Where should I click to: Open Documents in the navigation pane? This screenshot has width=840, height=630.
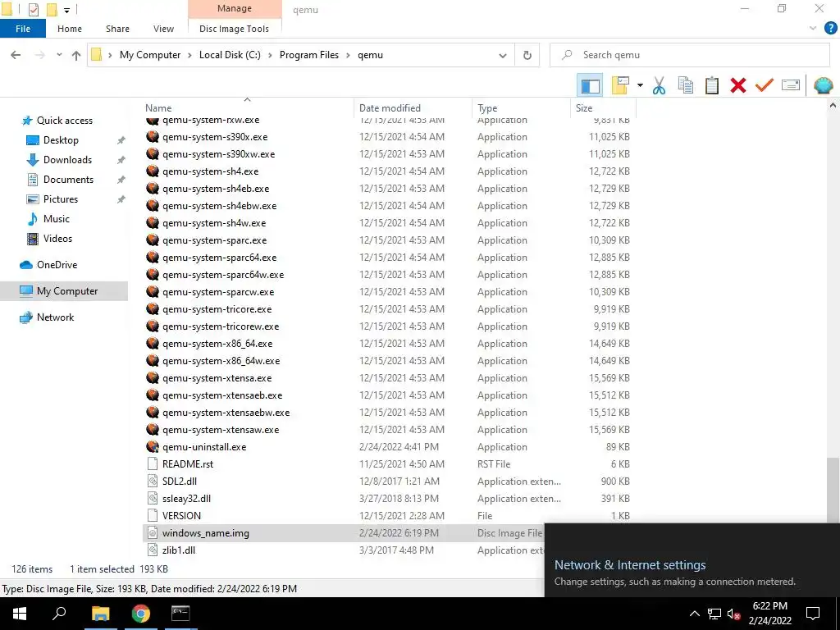tap(68, 180)
